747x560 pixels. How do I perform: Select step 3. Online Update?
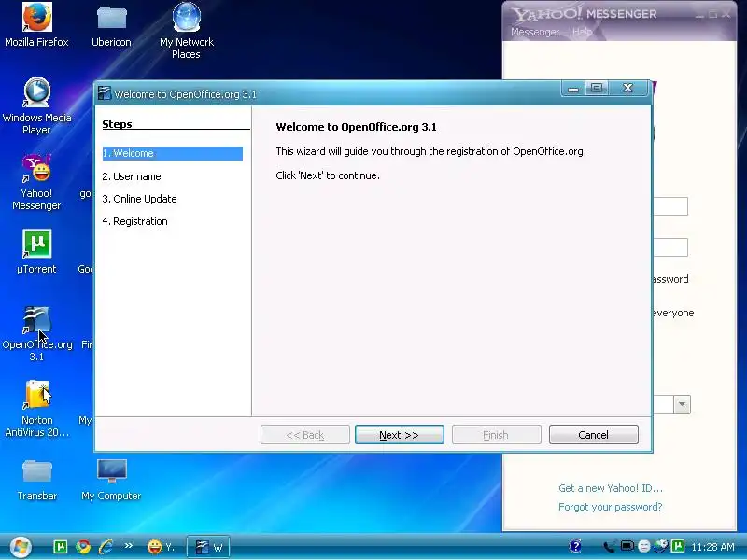139,199
